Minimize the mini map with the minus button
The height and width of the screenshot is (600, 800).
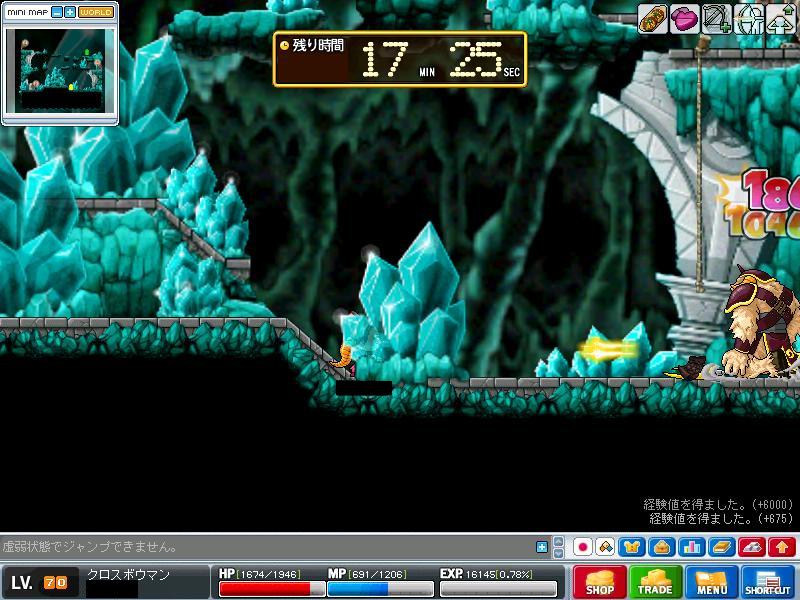pos(57,12)
